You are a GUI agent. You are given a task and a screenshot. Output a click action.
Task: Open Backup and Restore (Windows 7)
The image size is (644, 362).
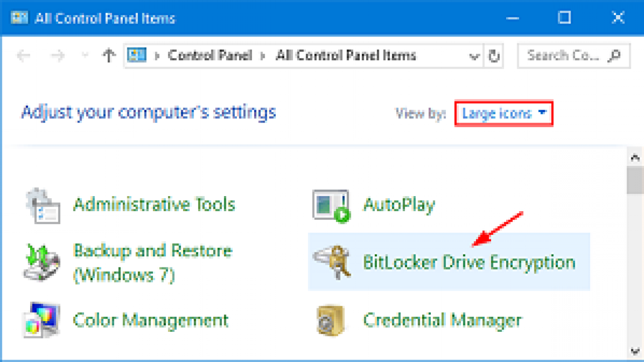coord(152,262)
